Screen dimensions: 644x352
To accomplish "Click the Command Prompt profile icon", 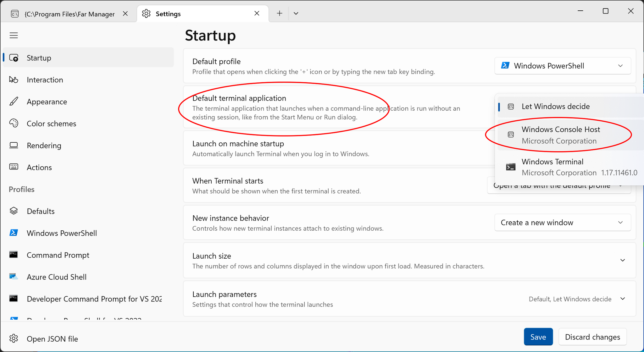I will pyautogui.click(x=14, y=255).
